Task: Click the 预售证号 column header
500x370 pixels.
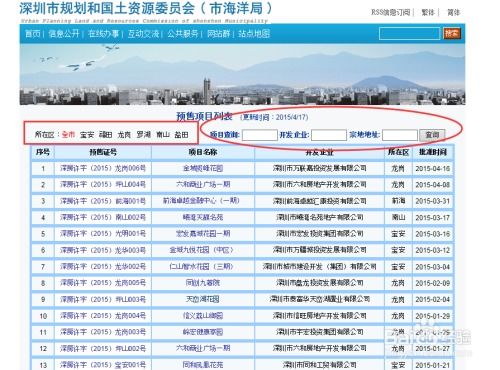Action: point(103,152)
